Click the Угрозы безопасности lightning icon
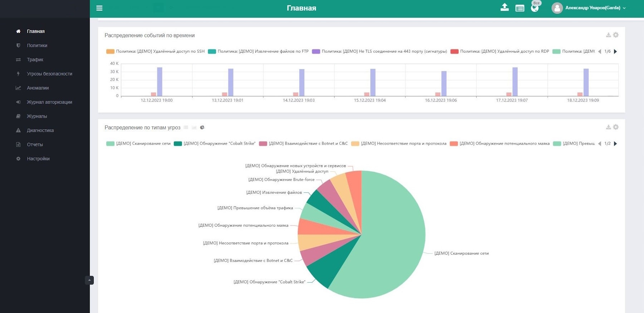Screen dimensions: 644x313 18,74
